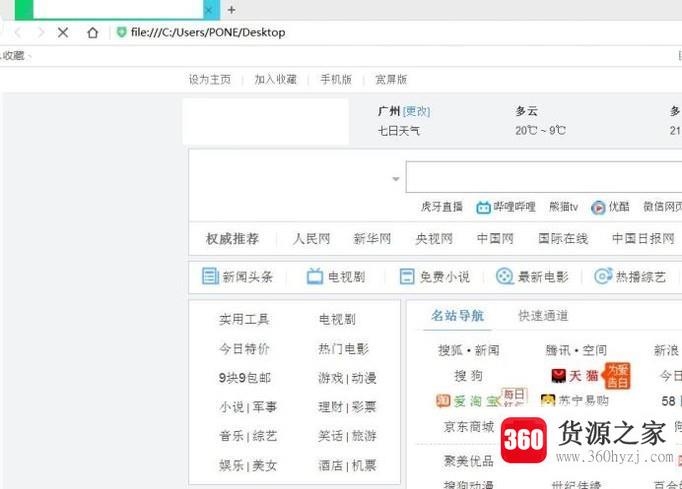Image resolution: width=682 pixels, height=489 pixels.
Task: Close the current browser tab
Action: [209, 10]
